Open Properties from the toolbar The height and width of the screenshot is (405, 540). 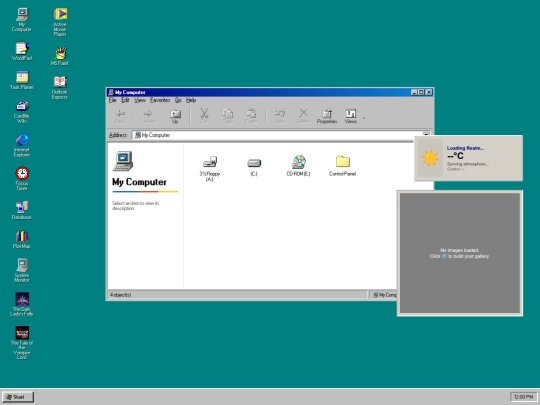327,116
